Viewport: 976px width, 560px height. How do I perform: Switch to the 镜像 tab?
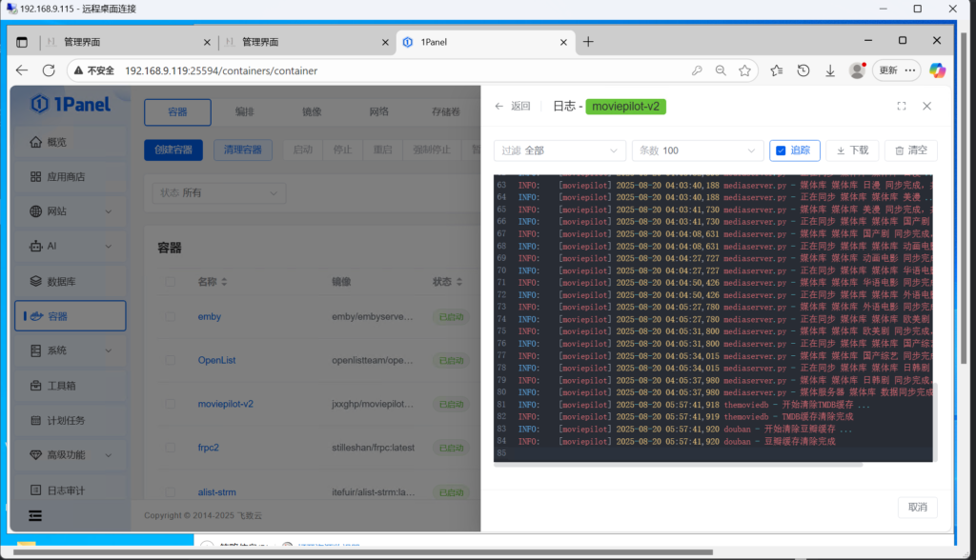tap(312, 112)
